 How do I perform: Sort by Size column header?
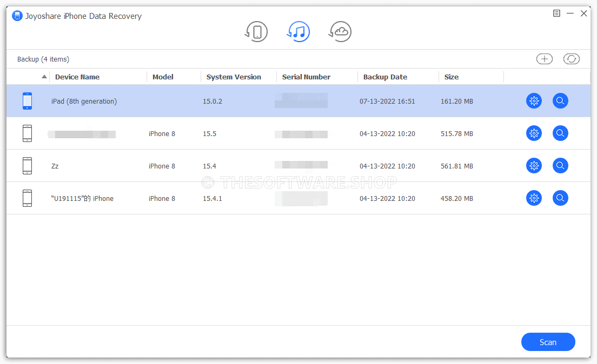click(452, 77)
